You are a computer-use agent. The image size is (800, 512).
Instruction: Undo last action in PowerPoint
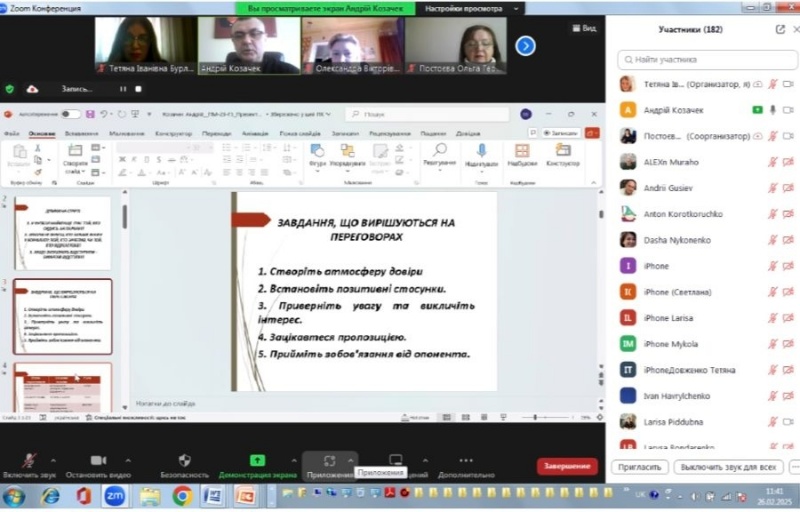tap(104, 114)
